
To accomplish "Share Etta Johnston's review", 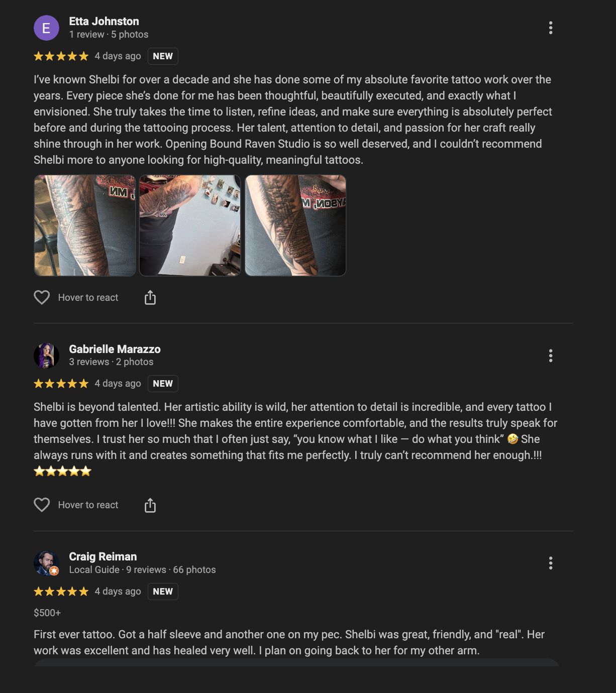I will [x=150, y=298].
